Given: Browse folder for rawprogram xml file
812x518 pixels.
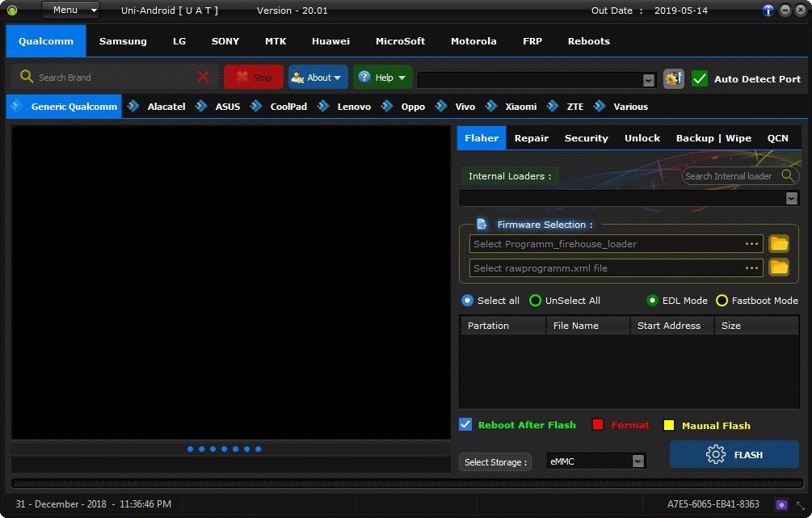Looking at the screenshot, I should coord(779,267).
